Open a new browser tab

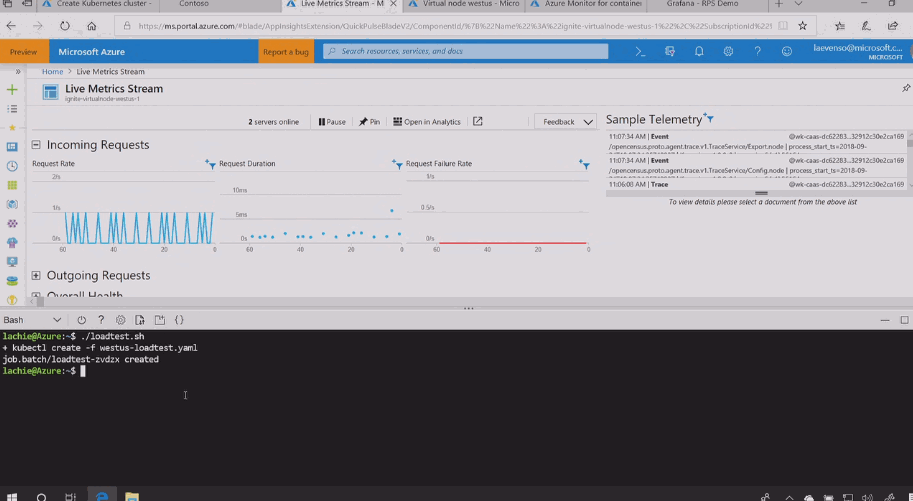[778, 4]
